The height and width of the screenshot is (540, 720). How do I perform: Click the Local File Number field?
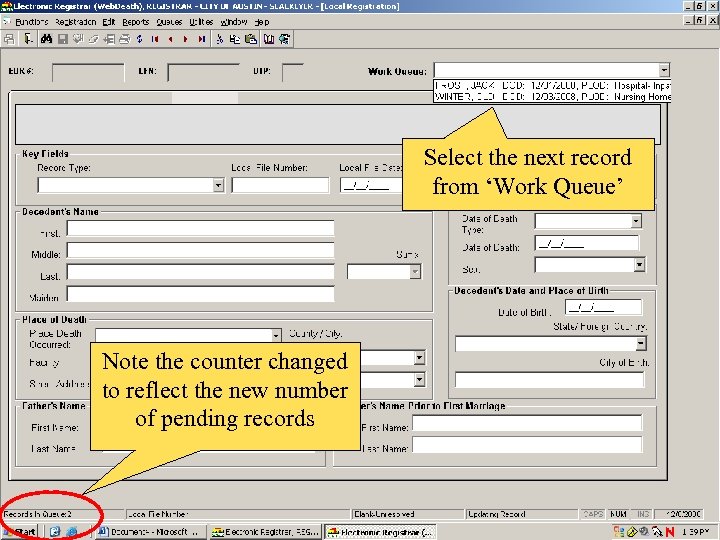(280, 186)
